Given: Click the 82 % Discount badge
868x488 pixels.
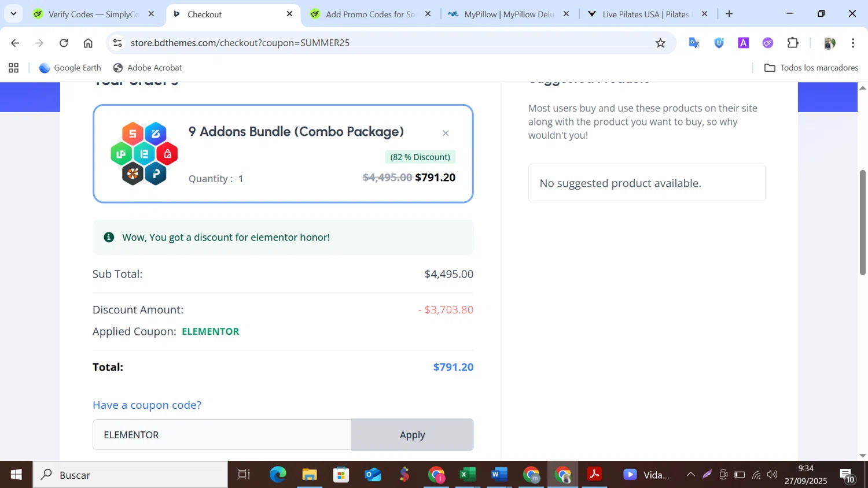Looking at the screenshot, I should pyautogui.click(x=420, y=157).
